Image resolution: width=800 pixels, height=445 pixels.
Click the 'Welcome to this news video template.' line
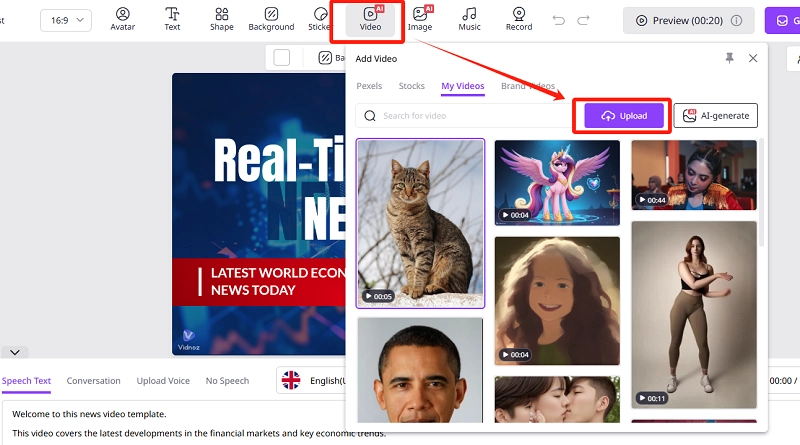coord(89,414)
